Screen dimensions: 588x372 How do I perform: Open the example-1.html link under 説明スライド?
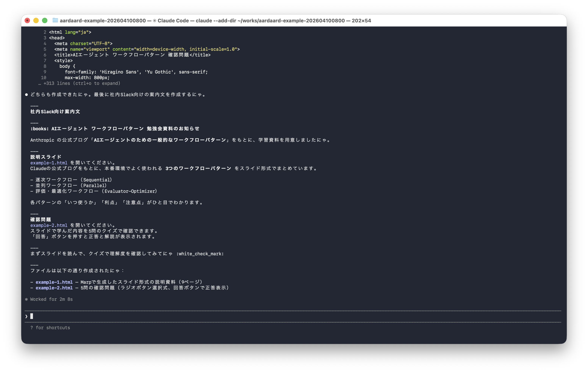[x=49, y=163]
